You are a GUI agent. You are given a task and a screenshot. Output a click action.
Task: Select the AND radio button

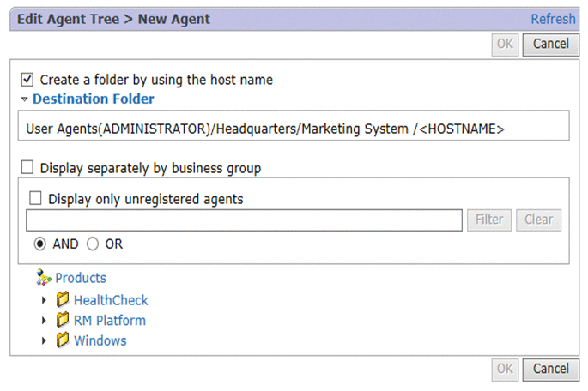pyautogui.click(x=39, y=244)
